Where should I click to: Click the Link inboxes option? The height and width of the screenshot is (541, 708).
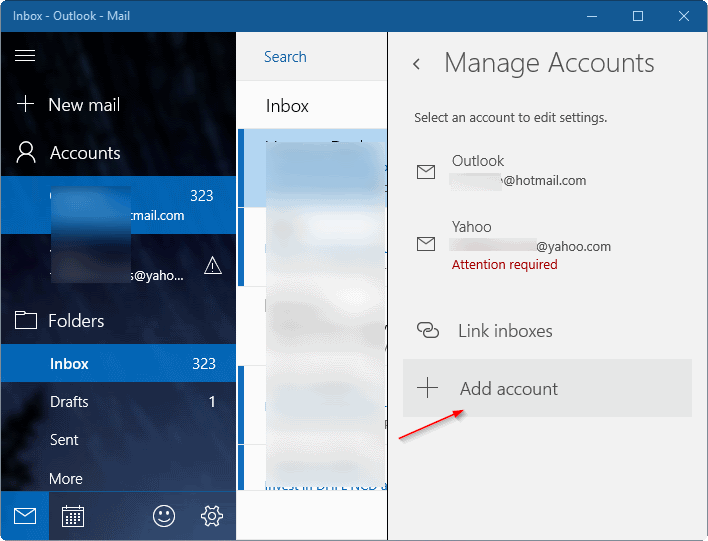click(x=547, y=331)
